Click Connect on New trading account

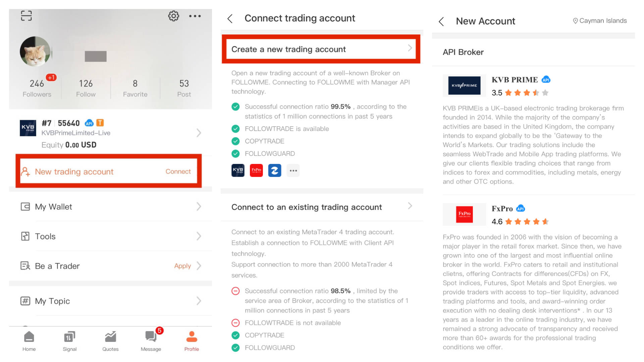coord(178,171)
